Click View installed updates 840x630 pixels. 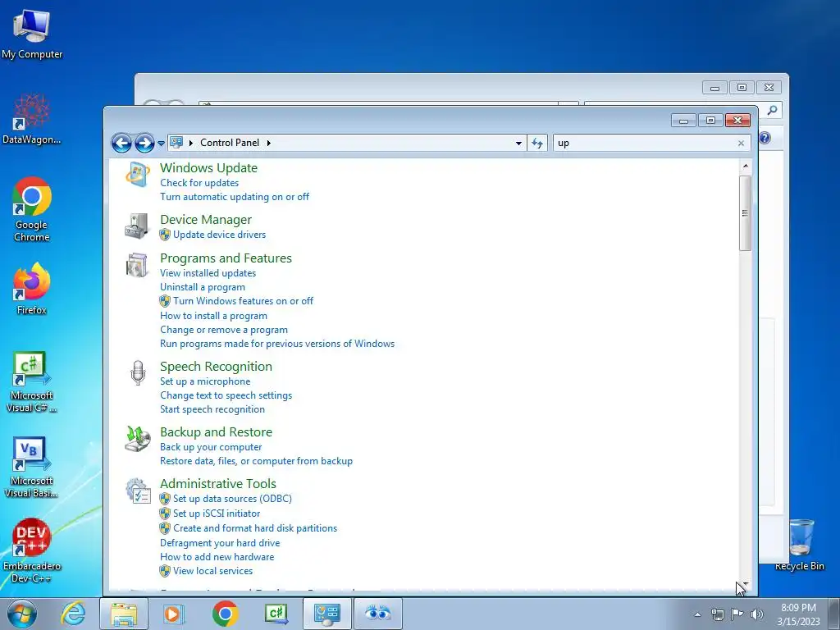pyautogui.click(x=208, y=273)
